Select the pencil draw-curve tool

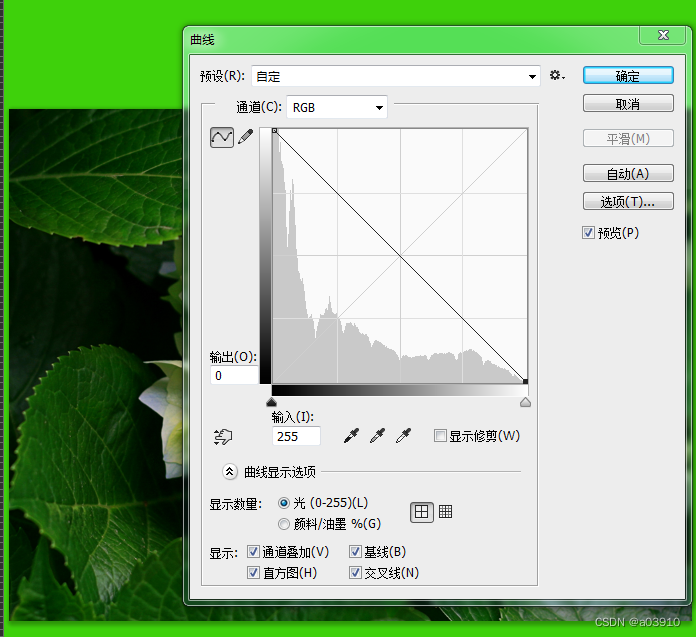pos(245,137)
